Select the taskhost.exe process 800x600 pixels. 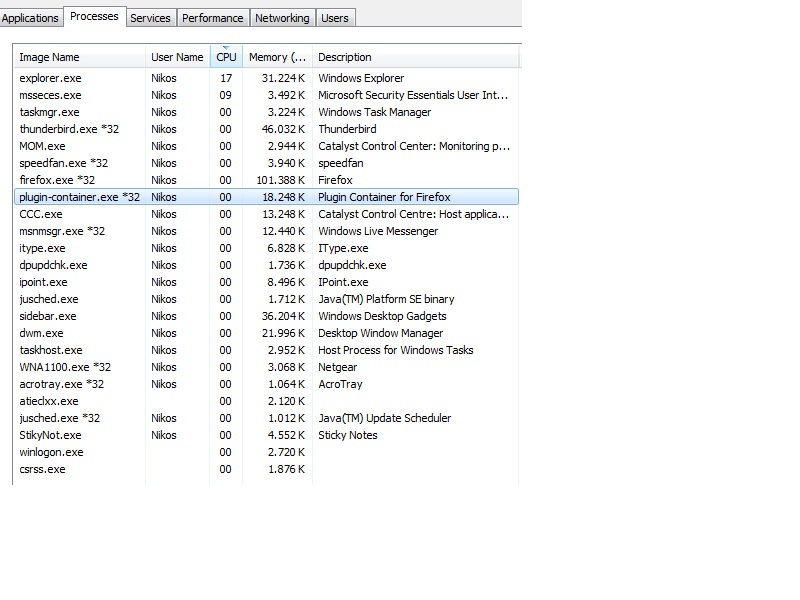pyautogui.click(x=266, y=350)
